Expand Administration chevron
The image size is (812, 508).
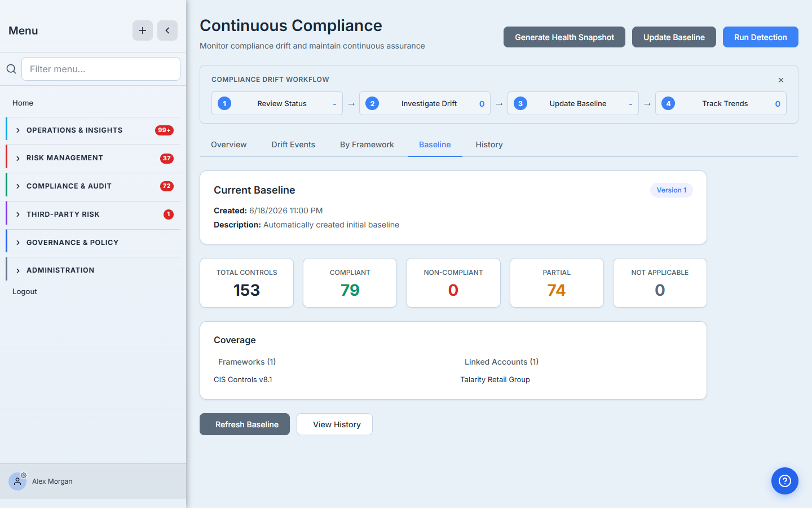(x=18, y=270)
